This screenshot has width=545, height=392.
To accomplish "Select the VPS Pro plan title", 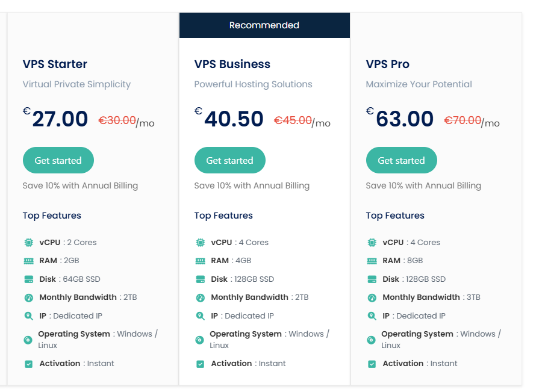I will click(x=387, y=64).
